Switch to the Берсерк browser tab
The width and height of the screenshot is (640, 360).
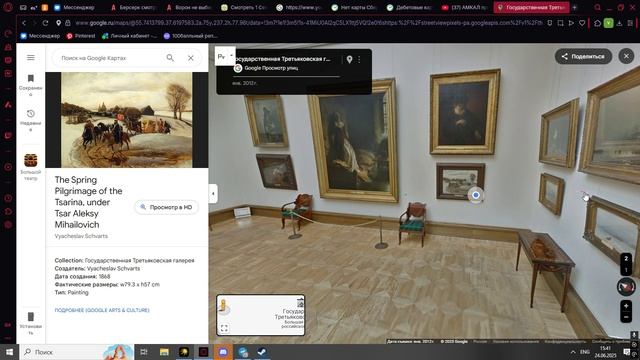[133, 7]
